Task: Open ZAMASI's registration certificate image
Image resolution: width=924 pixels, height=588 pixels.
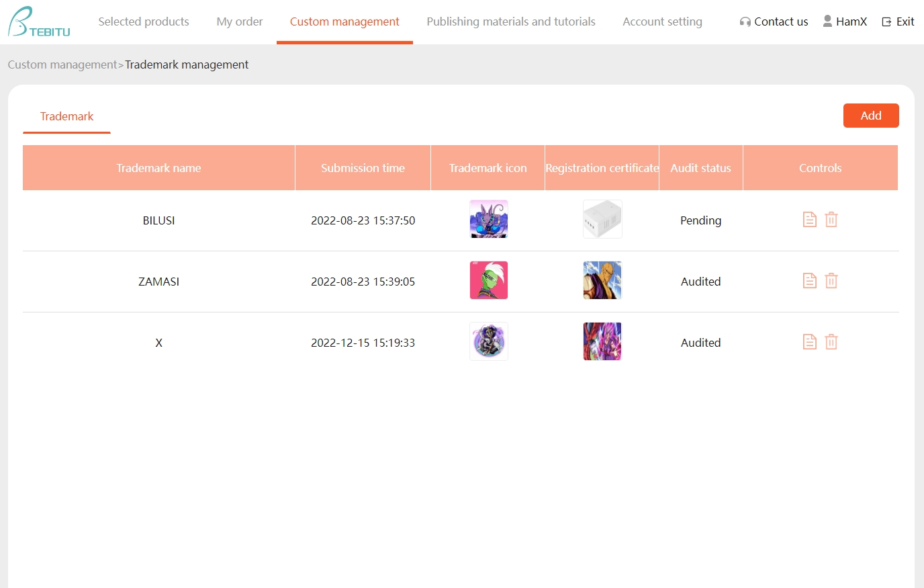Action: coord(602,280)
